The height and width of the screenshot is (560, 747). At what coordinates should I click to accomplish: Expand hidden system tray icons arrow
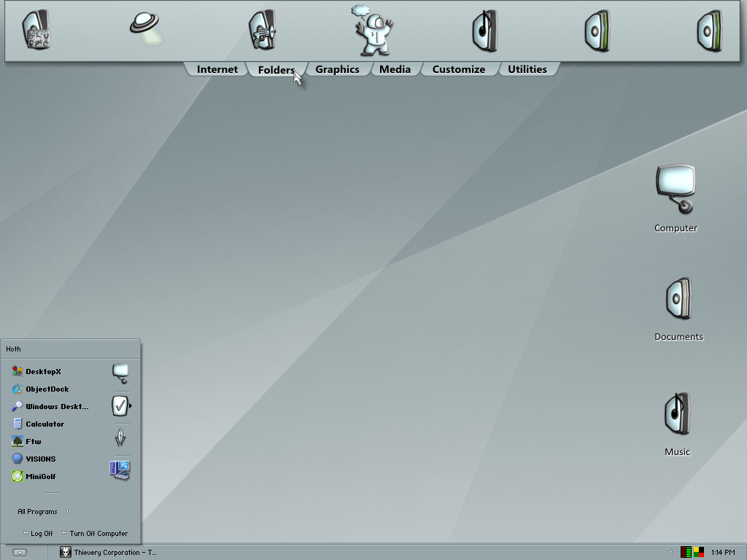pyautogui.click(x=671, y=552)
